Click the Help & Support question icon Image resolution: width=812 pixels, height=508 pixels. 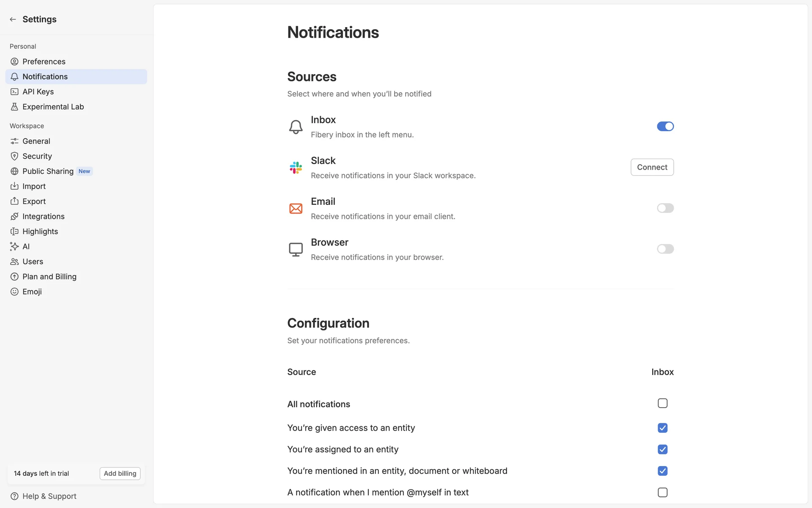[x=14, y=496]
